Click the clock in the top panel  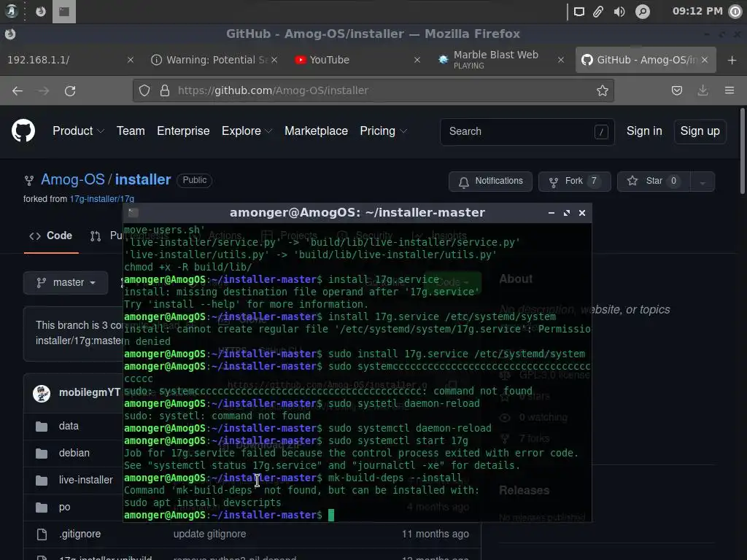697,12
